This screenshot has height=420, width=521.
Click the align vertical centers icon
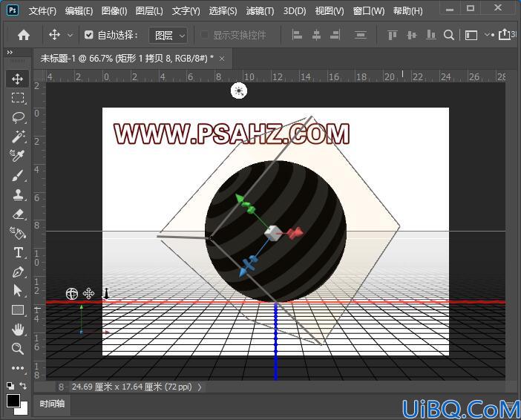[411, 35]
